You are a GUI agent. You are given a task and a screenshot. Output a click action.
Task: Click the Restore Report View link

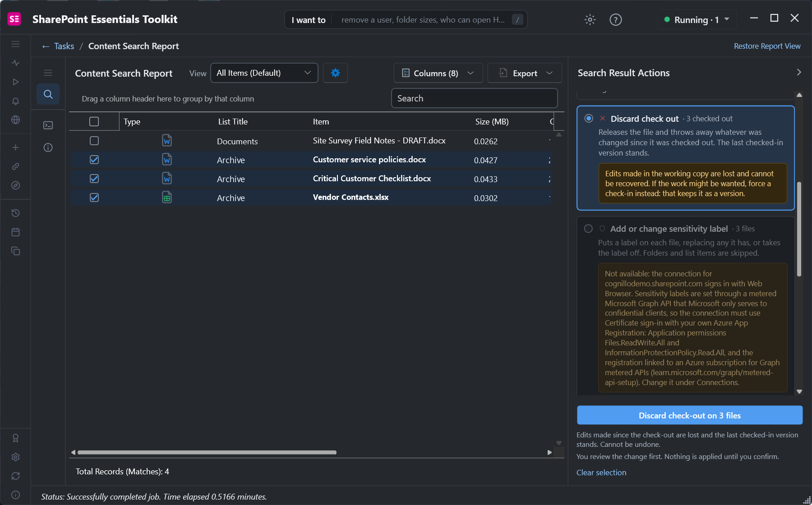(x=767, y=46)
